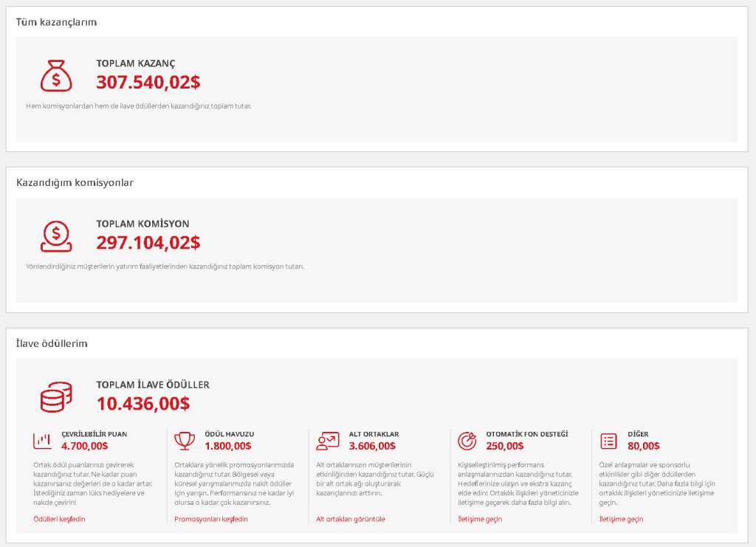The width and height of the screenshot is (756, 547).
Task: Select the 3.606,00$ Alt Ortaklar amount
Action: click(372, 446)
